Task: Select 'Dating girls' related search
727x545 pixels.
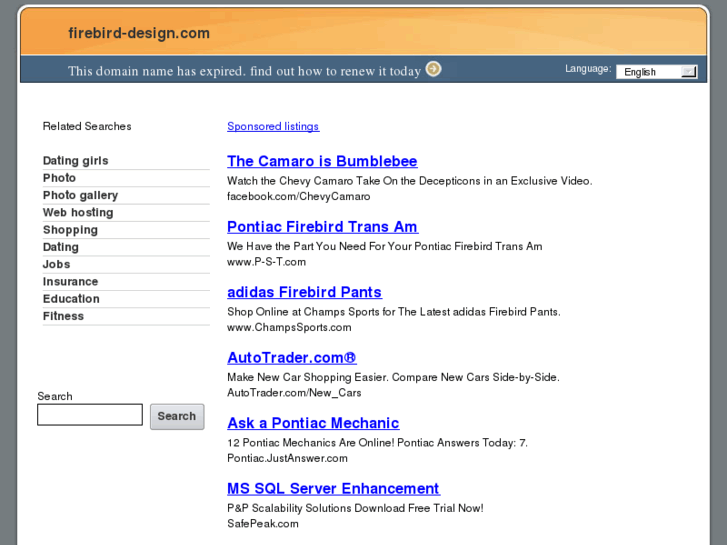Action: [76, 160]
